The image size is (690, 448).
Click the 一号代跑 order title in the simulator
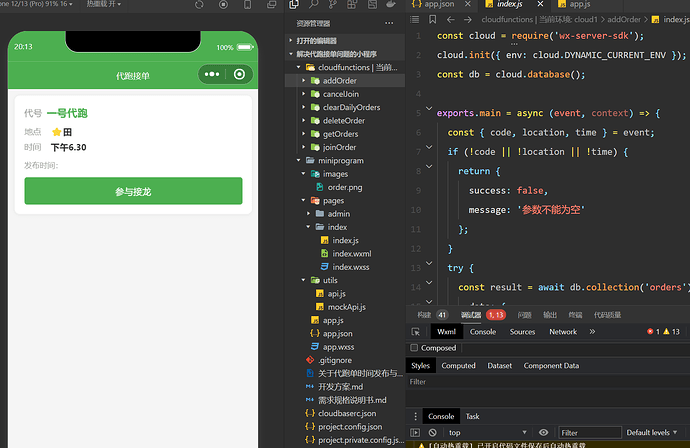click(67, 113)
